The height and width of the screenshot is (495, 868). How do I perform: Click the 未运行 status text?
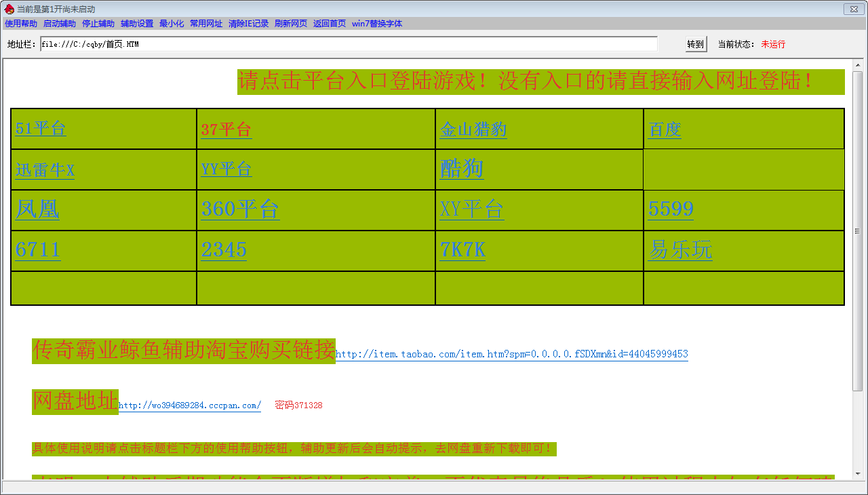tap(773, 44)
